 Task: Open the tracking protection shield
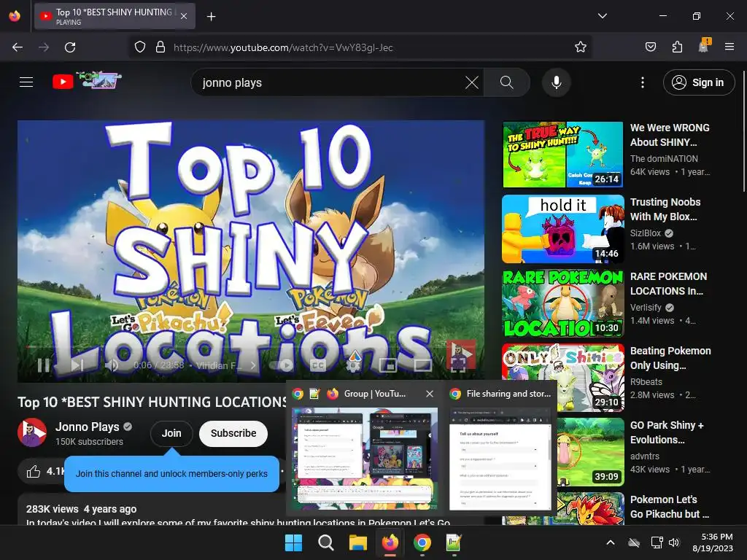point(139,47)
